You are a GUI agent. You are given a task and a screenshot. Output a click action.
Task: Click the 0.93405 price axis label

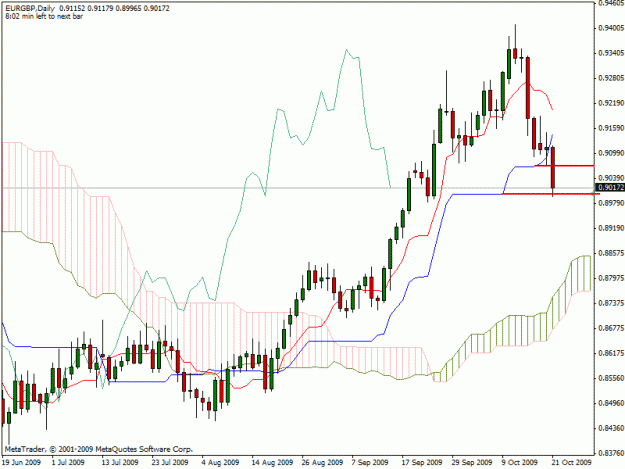(611, 53)
